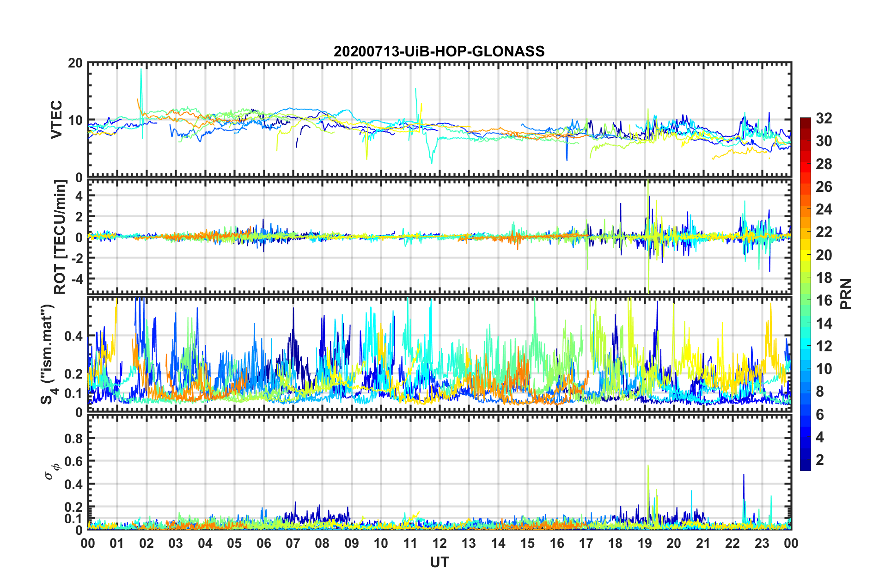Screen dimensions: 879x588
Task: Click the x-axis hour label 13
Action: [469, 543]
